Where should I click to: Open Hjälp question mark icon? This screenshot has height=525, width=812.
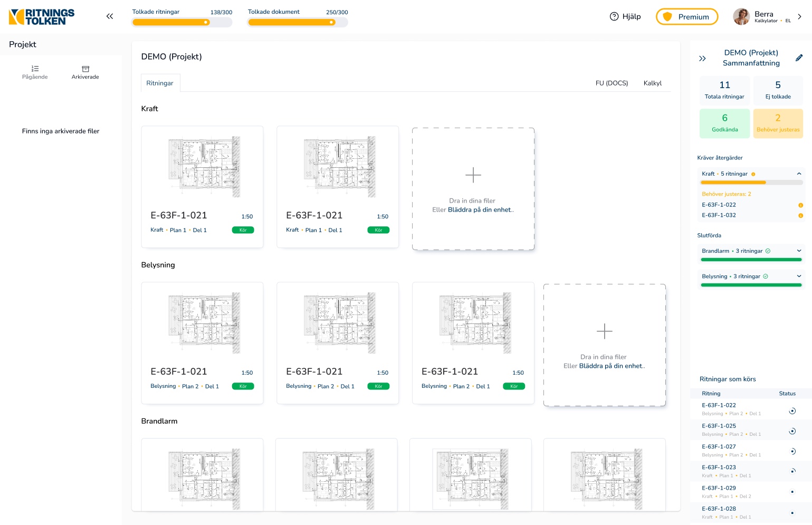(x=614, y=16)
